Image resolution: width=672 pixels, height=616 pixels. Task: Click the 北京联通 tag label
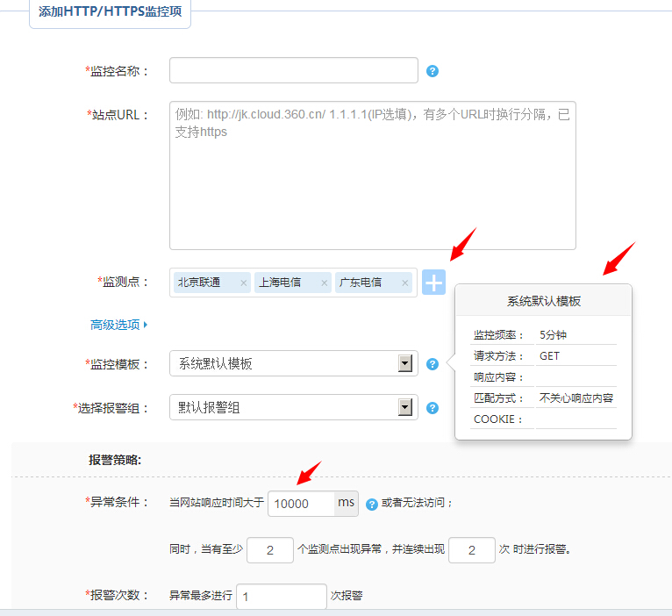click(x=199, y=283)
